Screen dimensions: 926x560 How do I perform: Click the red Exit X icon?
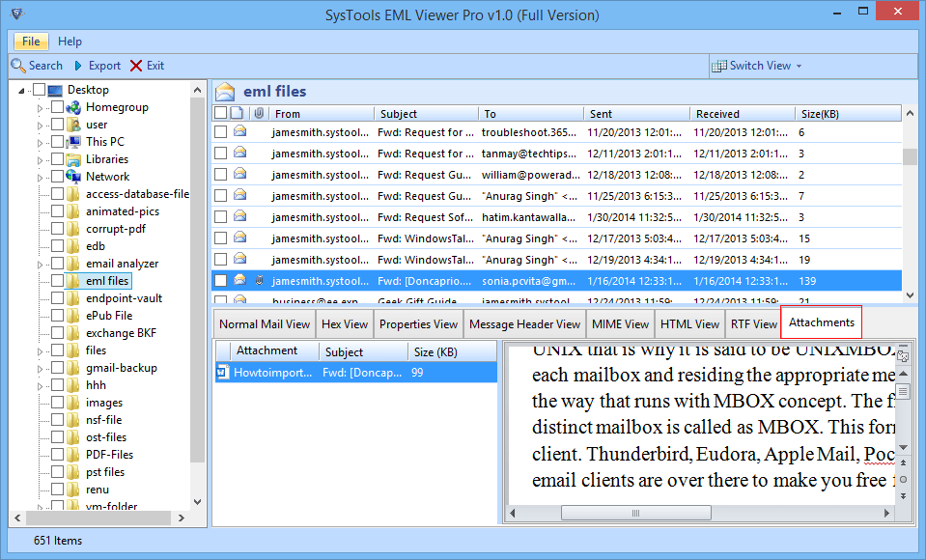(x=136, y=66)
